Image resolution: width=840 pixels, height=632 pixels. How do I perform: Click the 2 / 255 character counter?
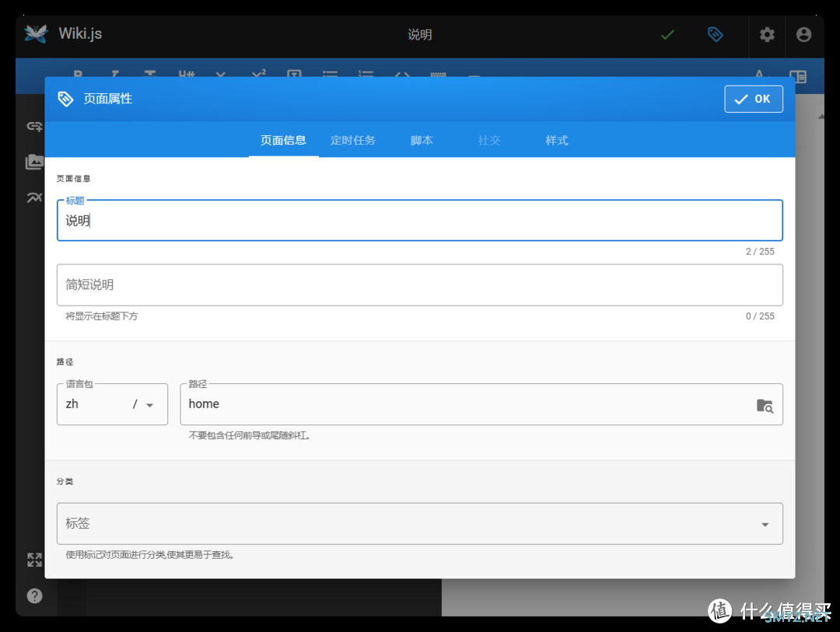tap(760, 252)
